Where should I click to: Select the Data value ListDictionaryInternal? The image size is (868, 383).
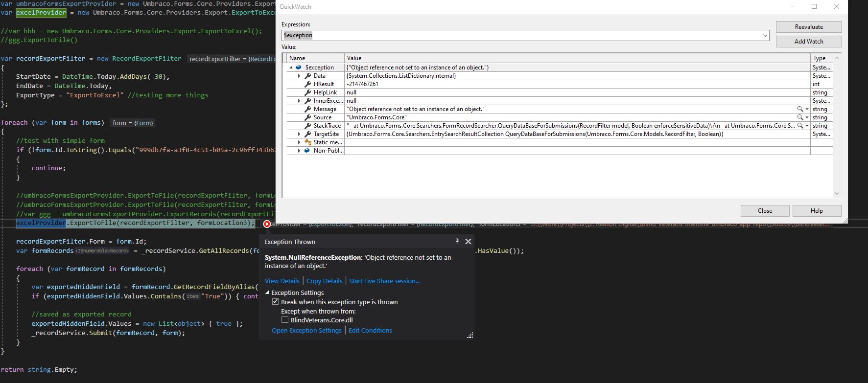point(401,76)
